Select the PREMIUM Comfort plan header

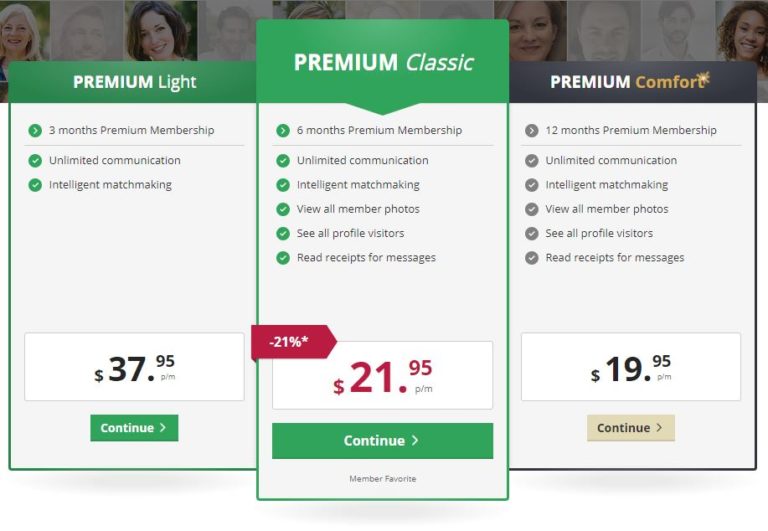pyautogui.click(x=632, y=82)
